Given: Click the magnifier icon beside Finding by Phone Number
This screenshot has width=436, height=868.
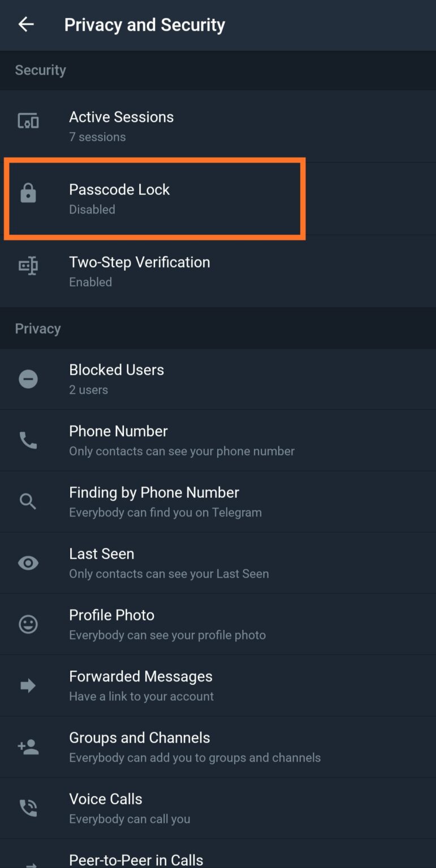Looking at the screenshot, I should click(x=28, y=501).
